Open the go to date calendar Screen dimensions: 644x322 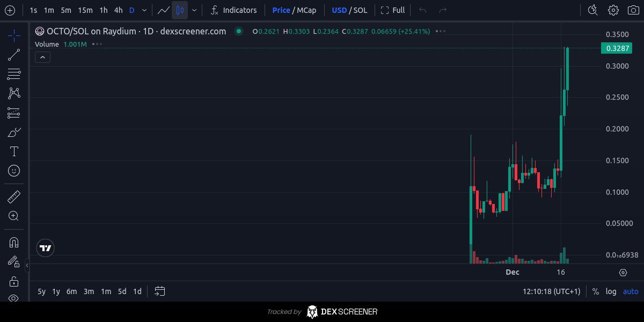[x=159, y=291]
